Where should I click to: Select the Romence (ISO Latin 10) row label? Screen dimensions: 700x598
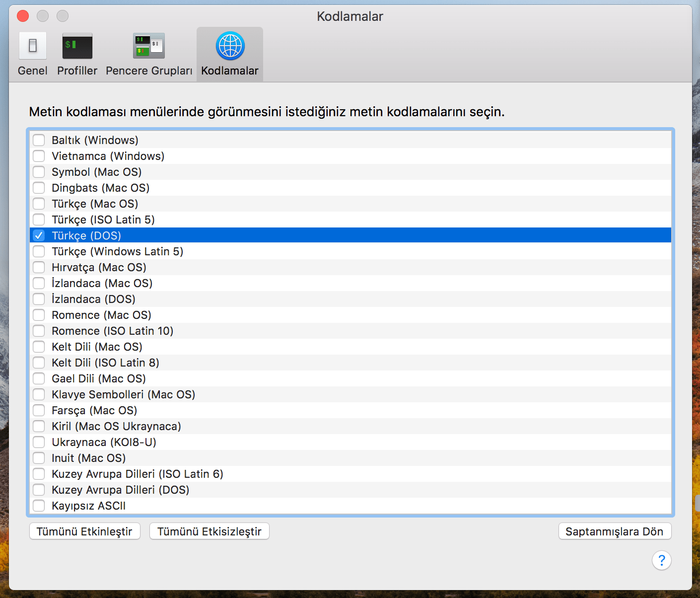pyautogui.click(x=112, y=331)
